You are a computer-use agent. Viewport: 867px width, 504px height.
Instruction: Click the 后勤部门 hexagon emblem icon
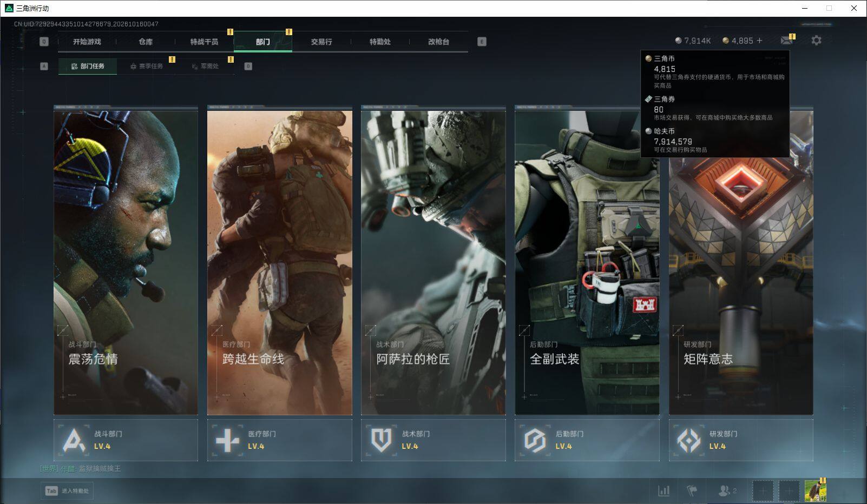(x=535, y=440)
